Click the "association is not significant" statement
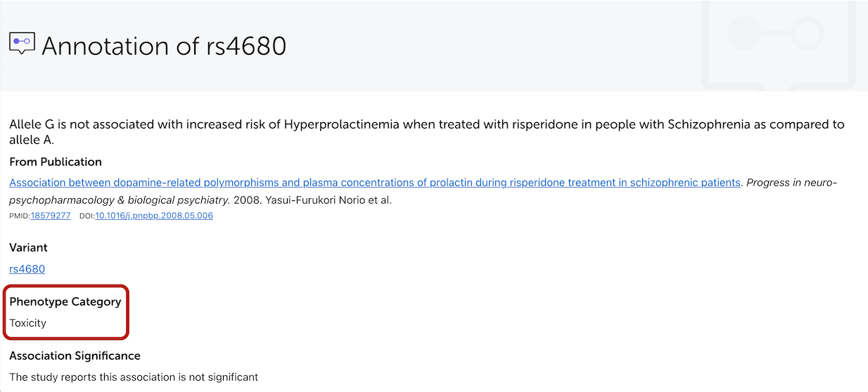Screen dimensions: 868x392 (x=134, y=377)
